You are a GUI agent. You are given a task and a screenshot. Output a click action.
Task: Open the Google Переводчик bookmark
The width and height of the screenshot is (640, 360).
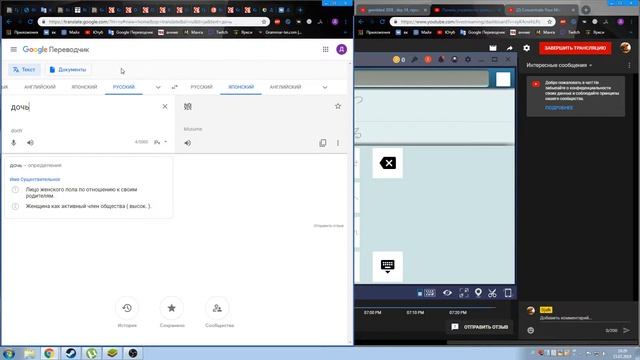131,32
